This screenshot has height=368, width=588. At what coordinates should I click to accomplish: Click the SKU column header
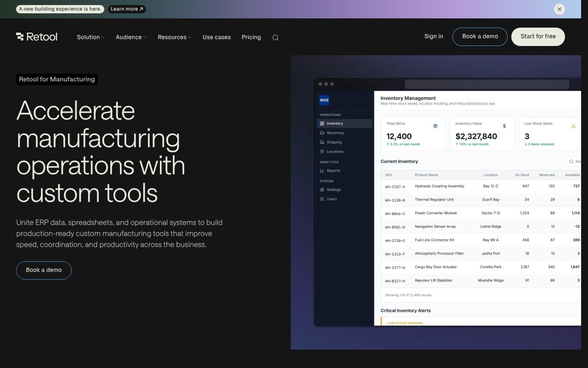[x=389, y=175]
